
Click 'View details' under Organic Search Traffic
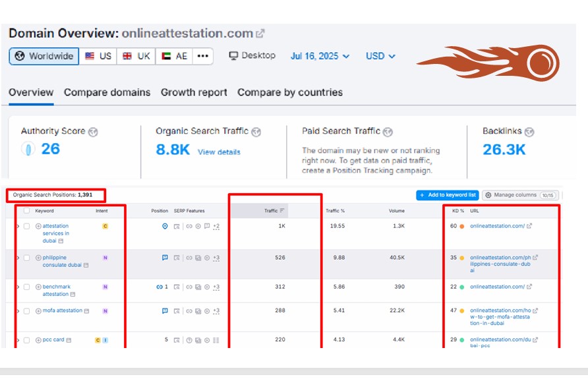pos(219,152)
